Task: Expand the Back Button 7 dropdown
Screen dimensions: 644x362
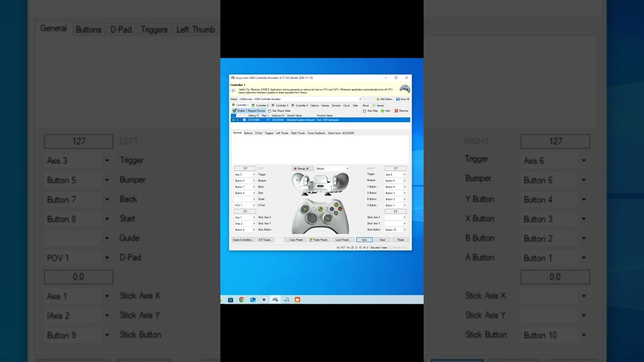Action: [x=254, y=187]
